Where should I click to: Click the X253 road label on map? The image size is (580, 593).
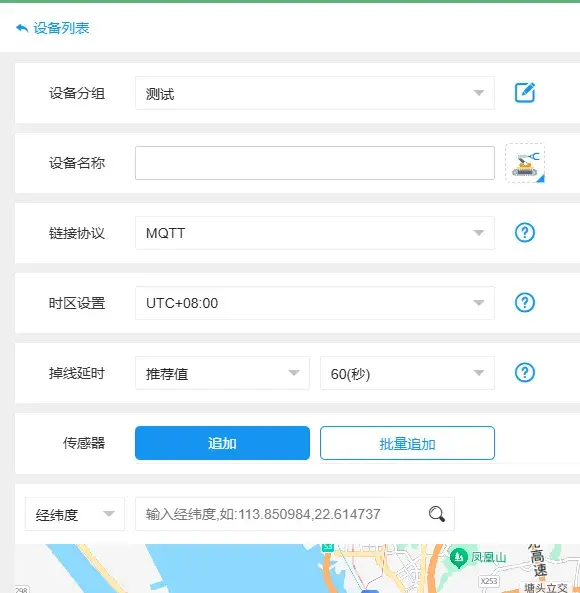click(x=489, y=581)
